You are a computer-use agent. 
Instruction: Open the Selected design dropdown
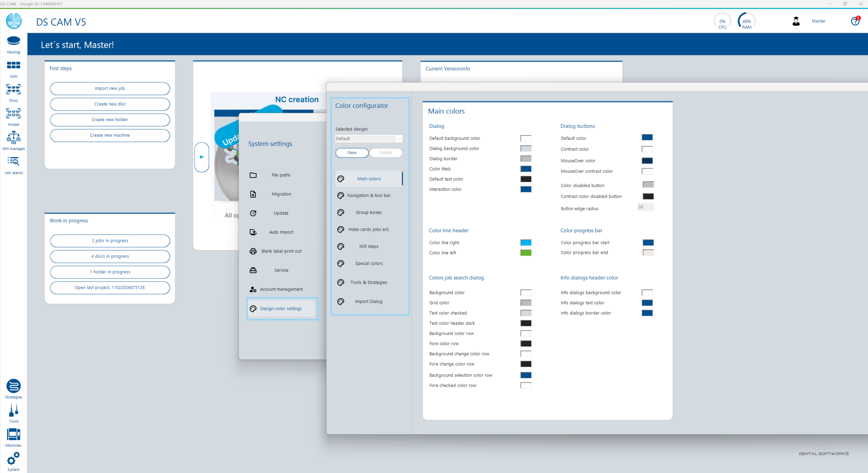point(368,138)
